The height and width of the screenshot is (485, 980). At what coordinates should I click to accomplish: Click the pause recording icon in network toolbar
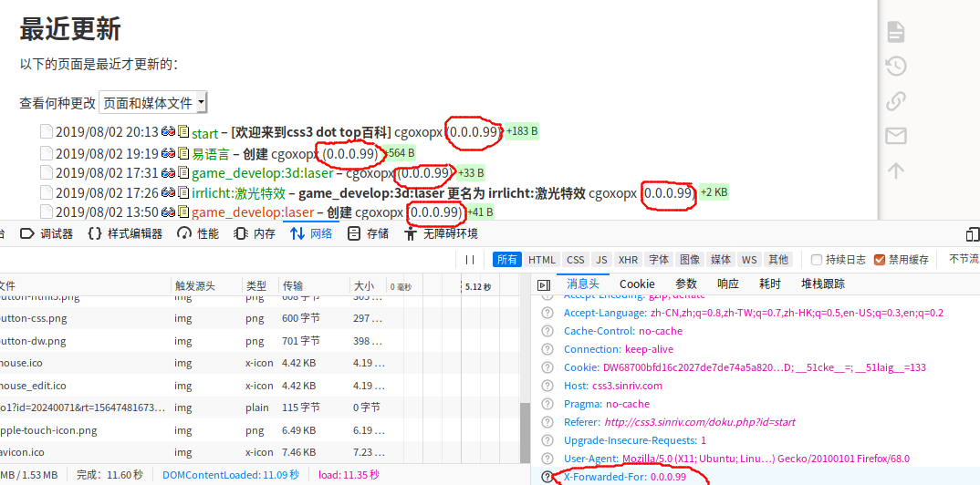click(x=470, y=260)
